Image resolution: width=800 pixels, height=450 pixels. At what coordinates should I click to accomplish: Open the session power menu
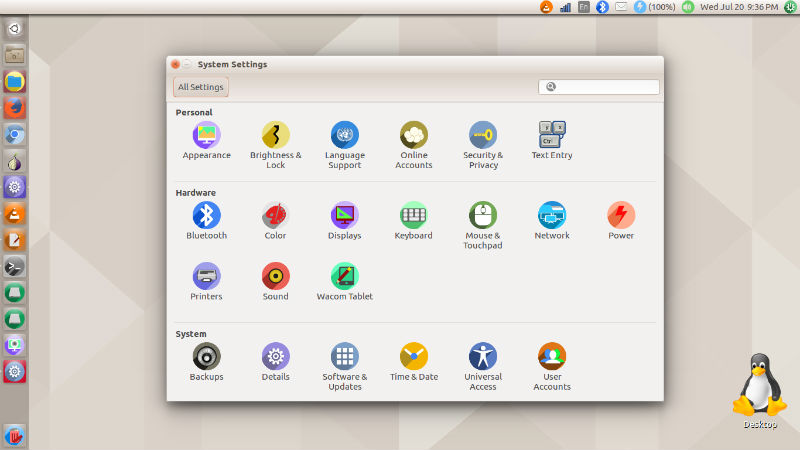(791, 7)
